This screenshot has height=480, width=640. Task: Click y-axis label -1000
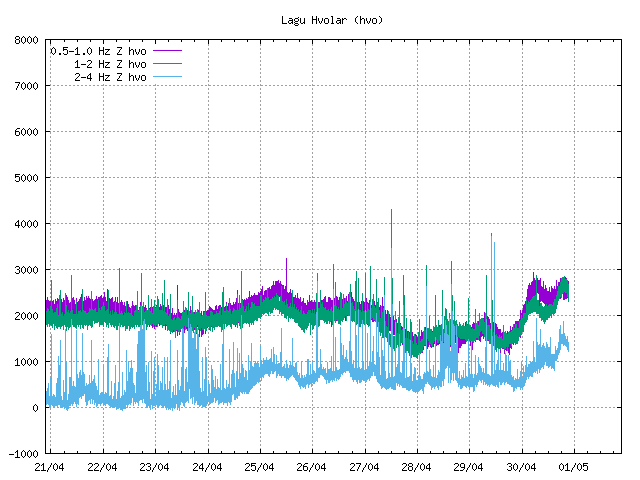[x=24, y=454]
